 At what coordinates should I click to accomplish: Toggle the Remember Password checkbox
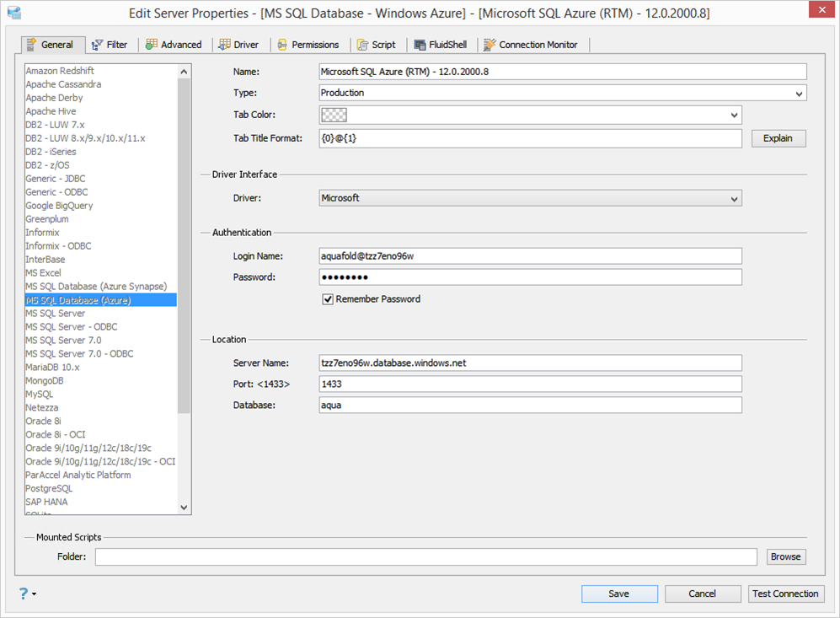point(328,298)
